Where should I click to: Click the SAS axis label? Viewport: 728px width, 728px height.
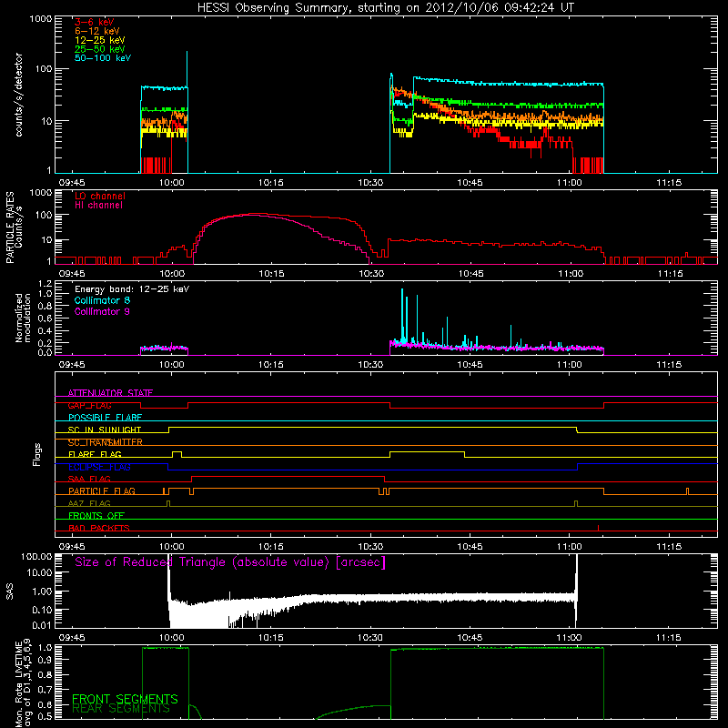[9, 591]
